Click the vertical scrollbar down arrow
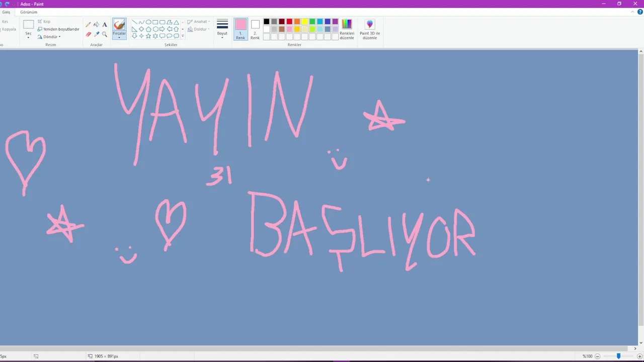Image resolution: width=644 pixels, height=362 pixels. (640, 342)
